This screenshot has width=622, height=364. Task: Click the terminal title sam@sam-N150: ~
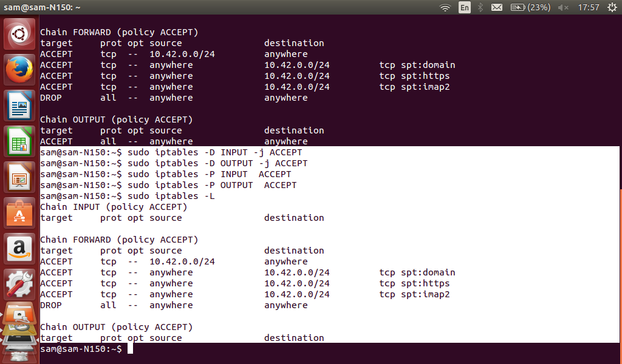click(42, 7)
